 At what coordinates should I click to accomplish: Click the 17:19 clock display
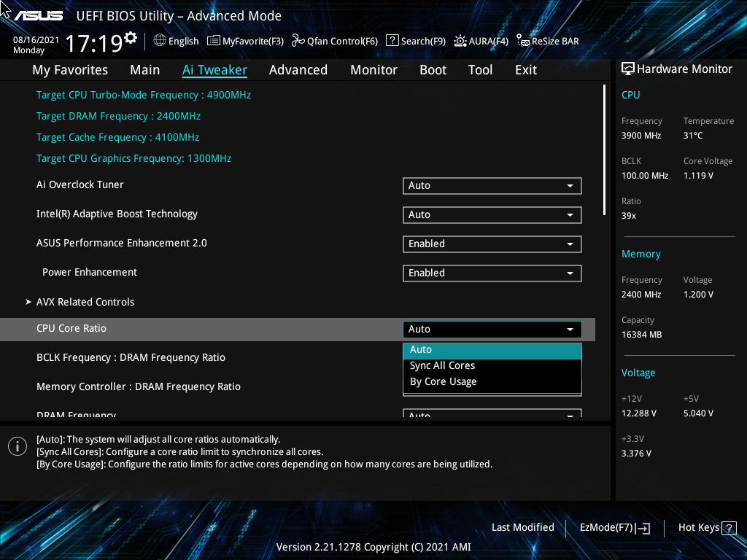pos(94,44)
